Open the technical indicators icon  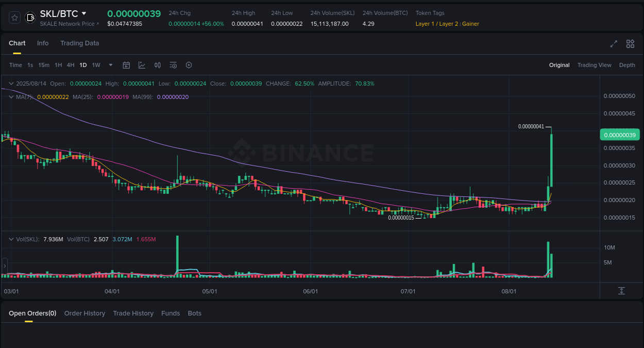tap(142, 65)
